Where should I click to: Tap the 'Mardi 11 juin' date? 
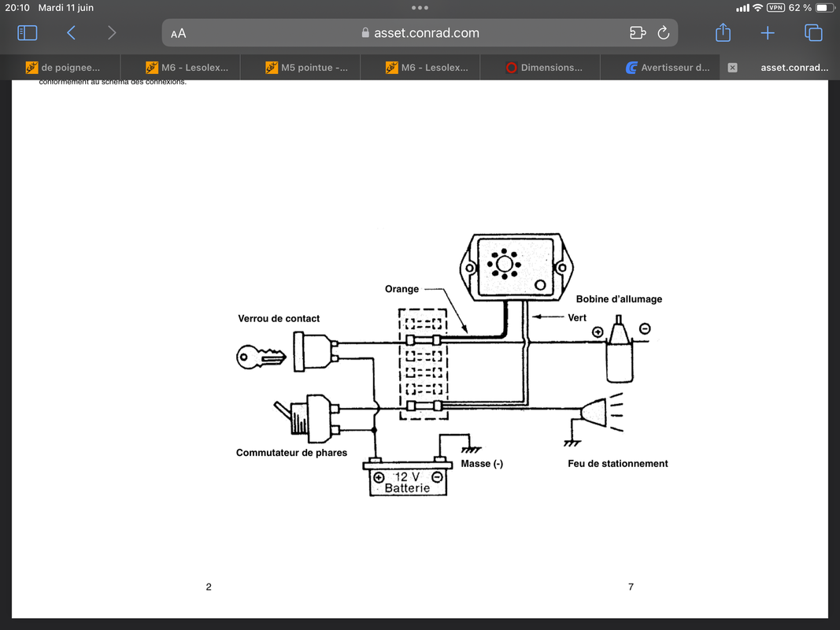pos(66,8)
